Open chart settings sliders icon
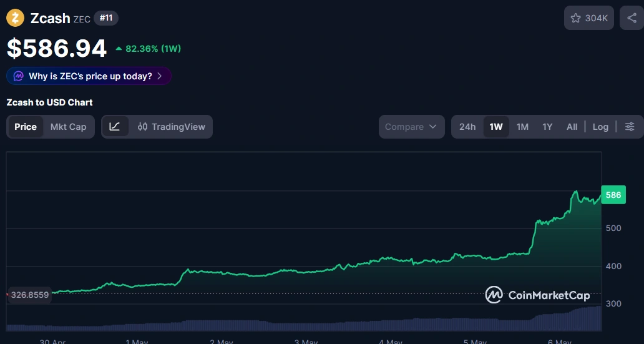 click(x=630, y=127)
